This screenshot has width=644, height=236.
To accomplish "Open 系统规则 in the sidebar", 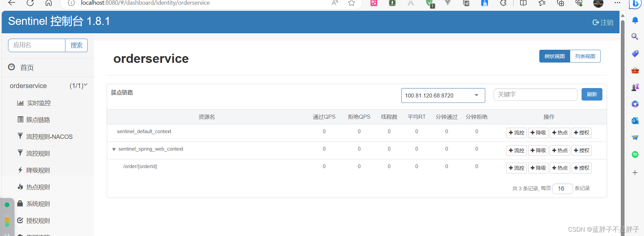I will tap(34, 204).
